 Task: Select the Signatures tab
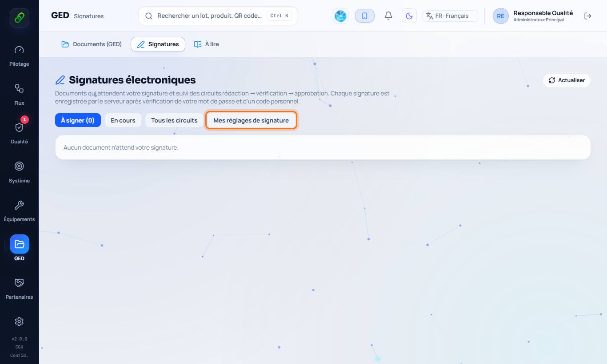point(158,44)
